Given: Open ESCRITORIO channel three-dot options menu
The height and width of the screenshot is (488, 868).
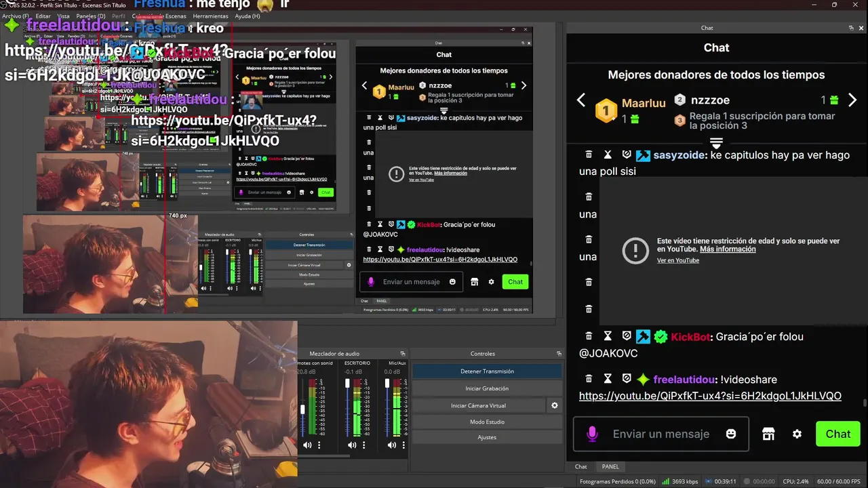Looking at the screenshot, I should click(x=363, y=445).
